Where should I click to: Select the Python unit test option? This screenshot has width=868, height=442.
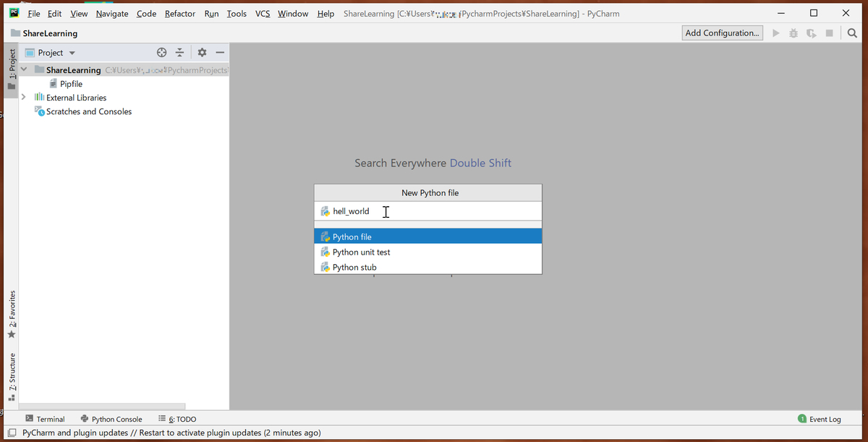428,252
